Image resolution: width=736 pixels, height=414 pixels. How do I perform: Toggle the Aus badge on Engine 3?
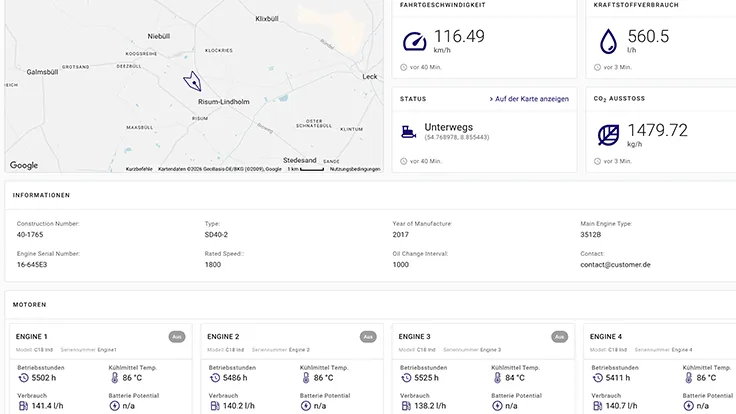[x=560, y=337]
